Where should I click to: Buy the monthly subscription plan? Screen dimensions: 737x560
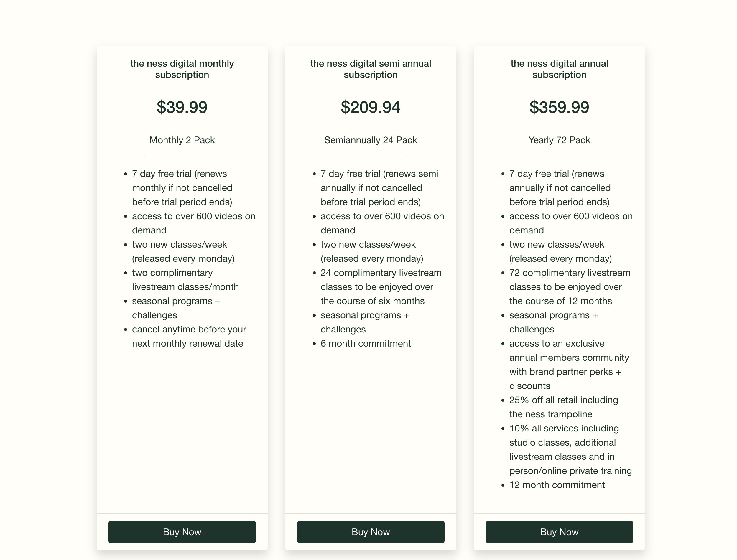tap(182, 532)
